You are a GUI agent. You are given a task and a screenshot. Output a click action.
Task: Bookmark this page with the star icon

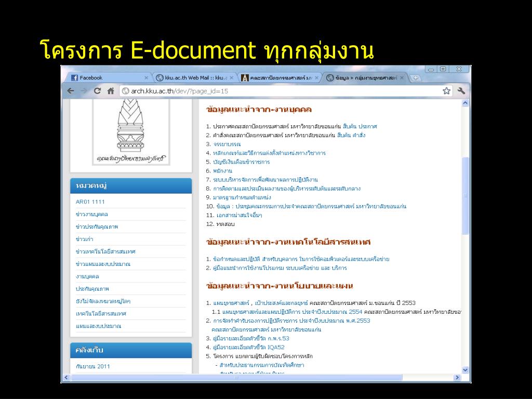(x=446, y=91)
